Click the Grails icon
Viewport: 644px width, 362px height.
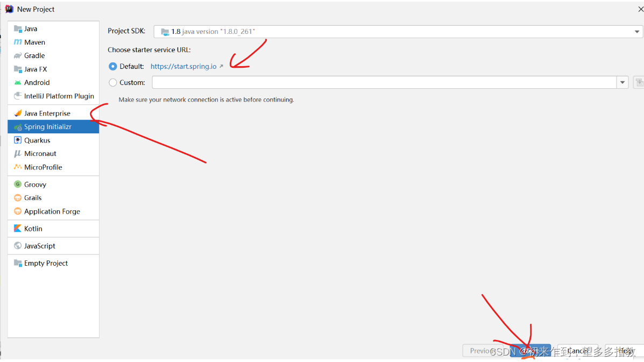(18, 198)
